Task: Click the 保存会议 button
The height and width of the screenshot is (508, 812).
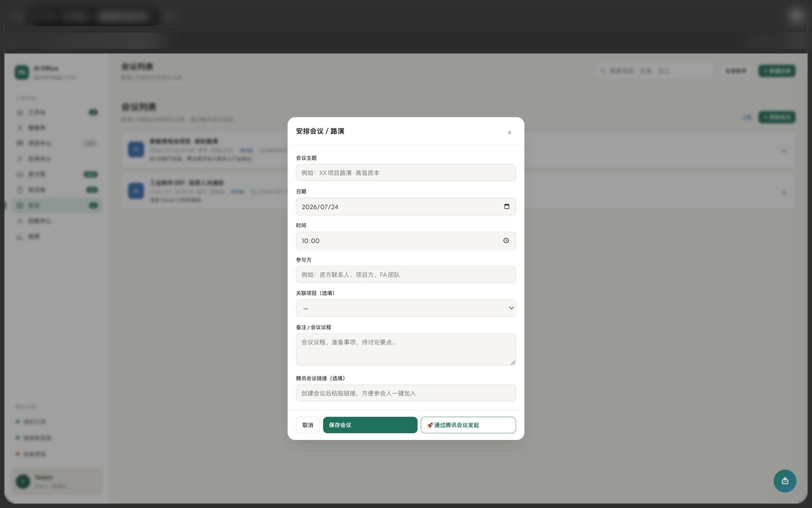Action: pyautogui.click(x=370, y=425)
